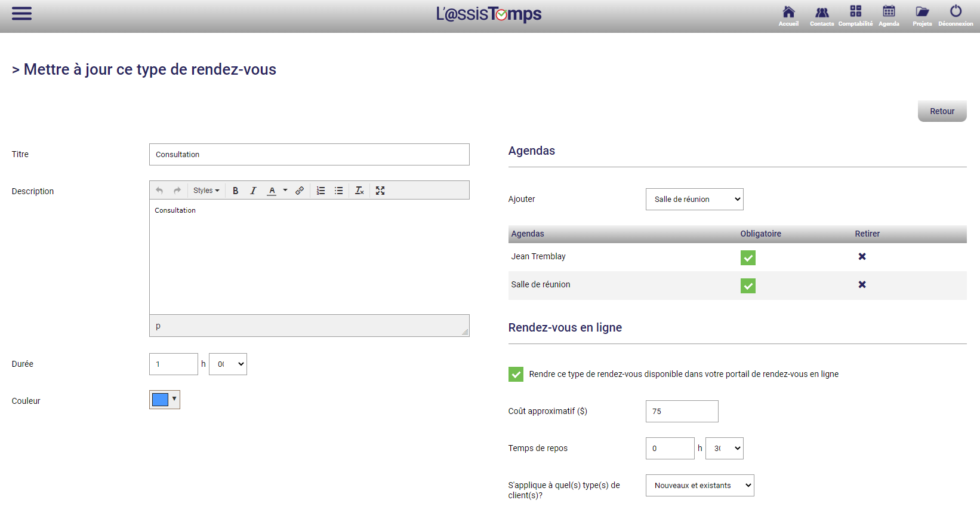Image resolution: width=980 pixels, height=506 pixels.
Task: Maximize the description editor to fullscreen
Action: 380,191
